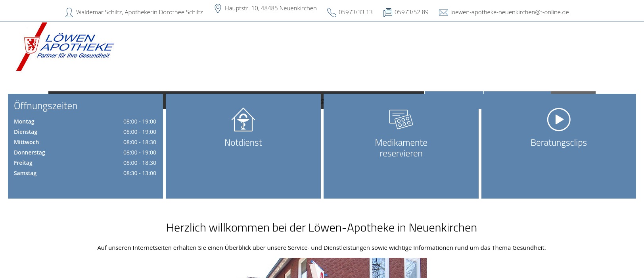
Task: Click the Medikamente reservieren pills icon
Action: (x=401, y=119)
